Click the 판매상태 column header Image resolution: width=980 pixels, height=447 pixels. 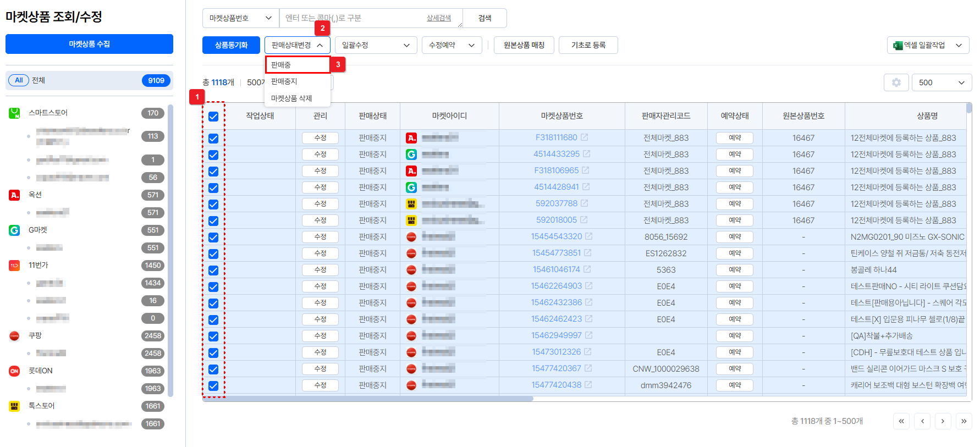click(373, 116)
